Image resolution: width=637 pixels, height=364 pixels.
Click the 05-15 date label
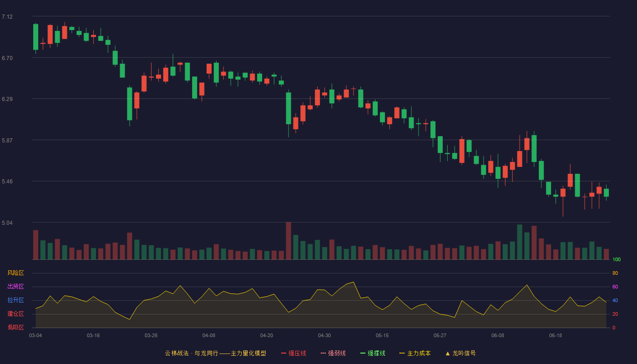tap(382, 335)
